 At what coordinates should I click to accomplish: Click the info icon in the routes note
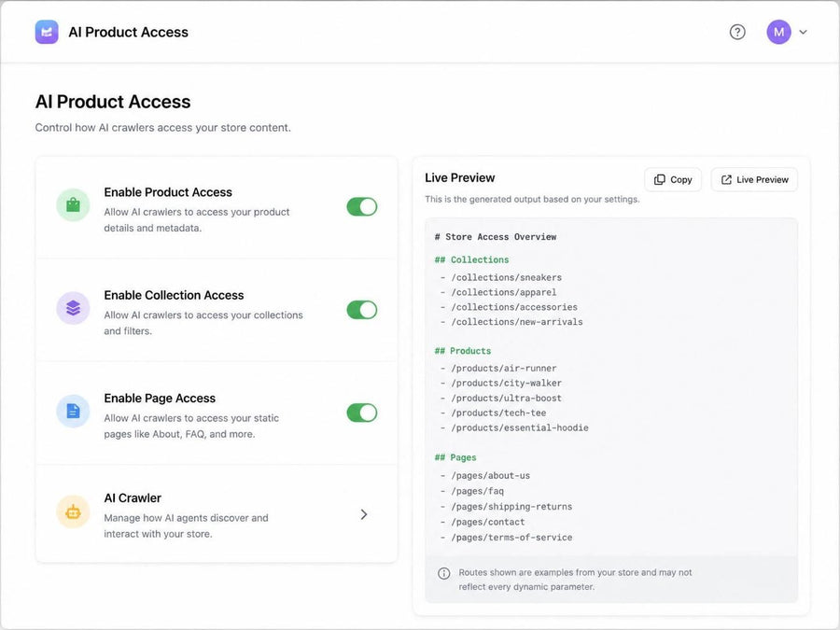[x=443, y=573]
